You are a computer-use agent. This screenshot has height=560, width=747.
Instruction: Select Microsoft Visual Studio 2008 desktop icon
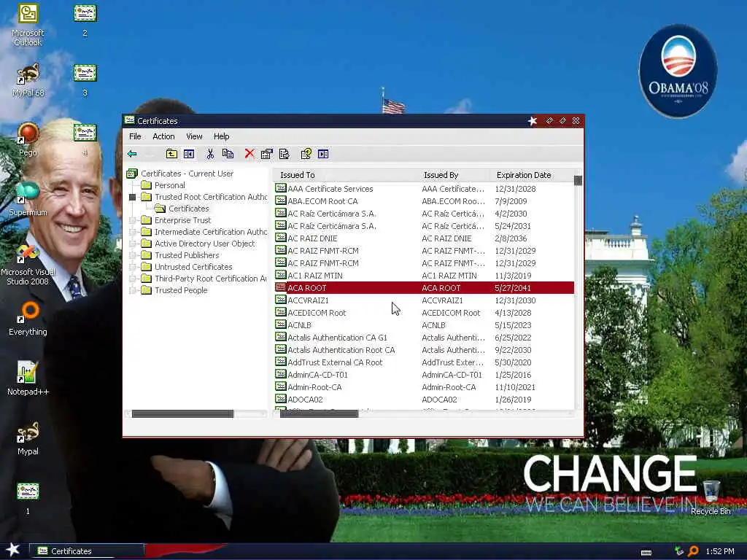point(28,265)
